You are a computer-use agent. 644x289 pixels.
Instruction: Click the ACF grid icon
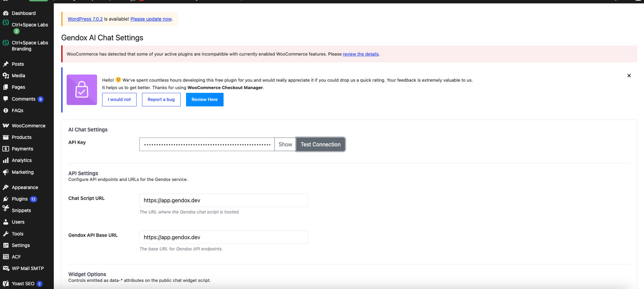click(x=6, y=257)
